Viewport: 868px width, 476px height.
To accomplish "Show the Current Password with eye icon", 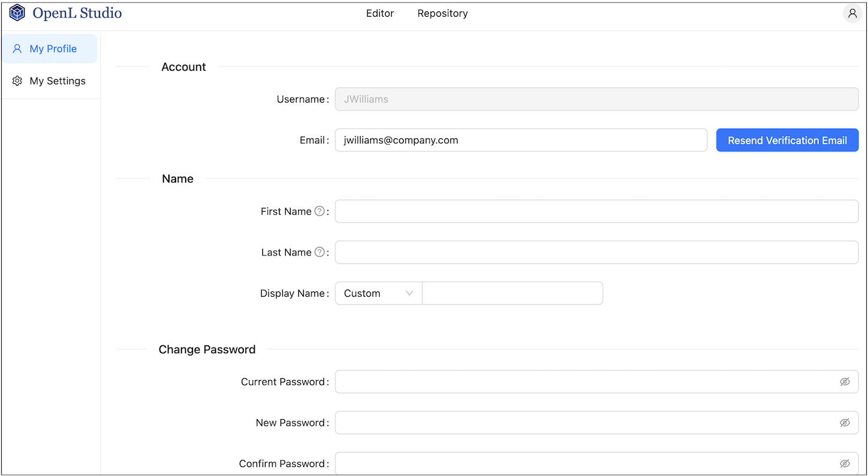I will point(845,381).
